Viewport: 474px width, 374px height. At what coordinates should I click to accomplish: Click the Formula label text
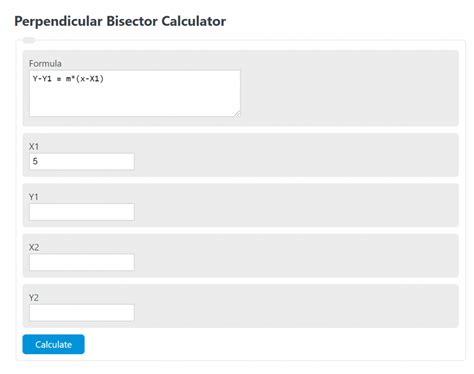click(x=45, y=63)
